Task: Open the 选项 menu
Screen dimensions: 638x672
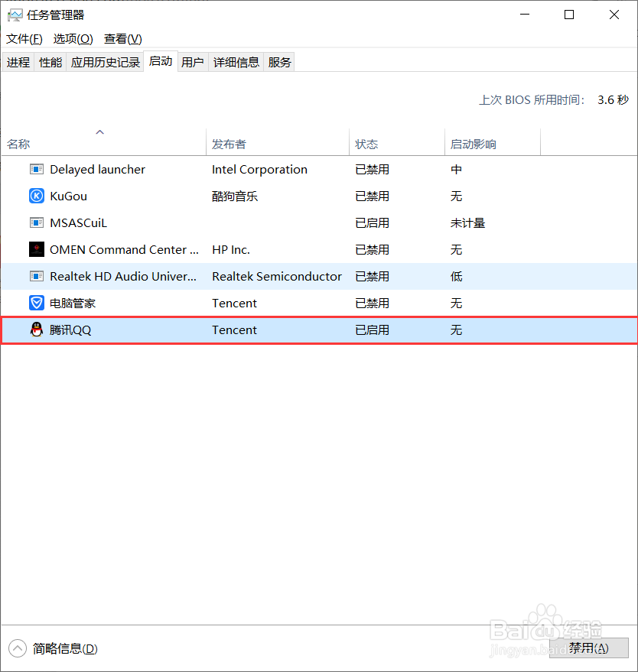Action: click(x=73, y=38)
